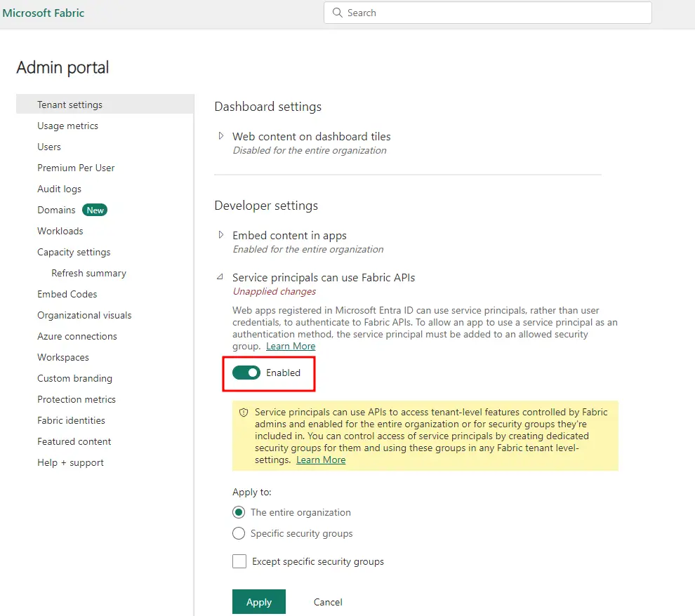
Task: Open Learn More link in yellow notice
Action: tap(321, 460)
